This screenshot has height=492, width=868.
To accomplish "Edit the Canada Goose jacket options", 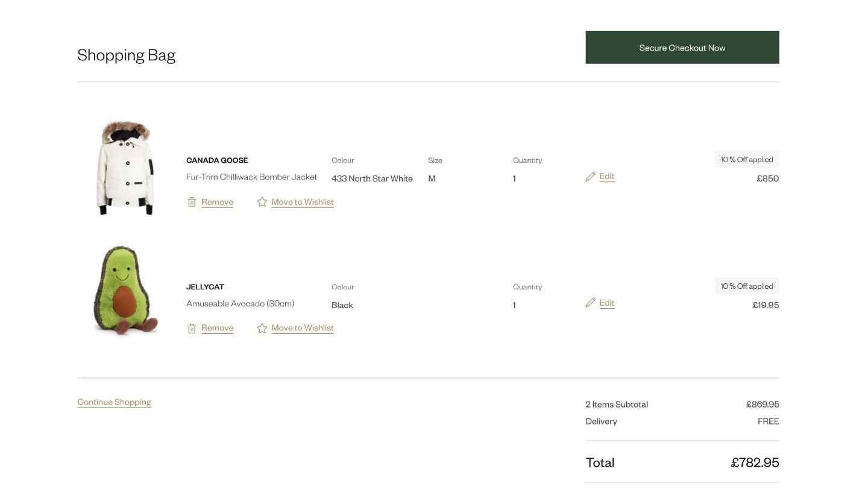I will (607, 176).
